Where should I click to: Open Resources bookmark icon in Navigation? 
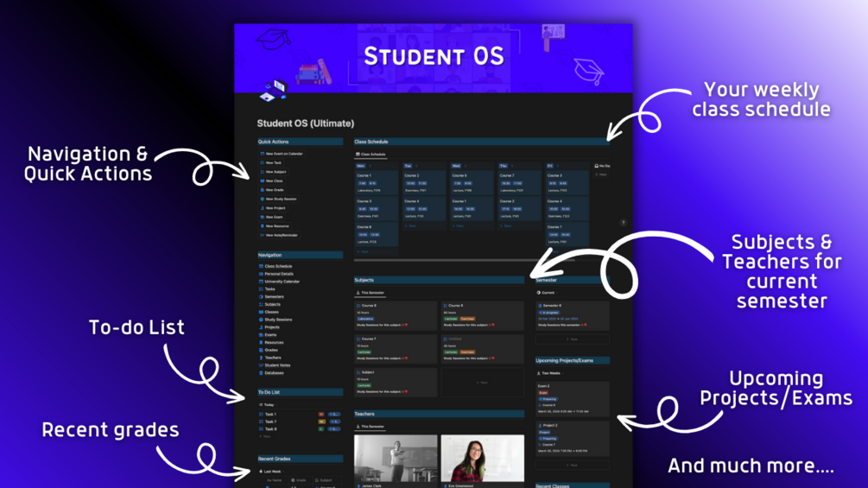[262, 343]
